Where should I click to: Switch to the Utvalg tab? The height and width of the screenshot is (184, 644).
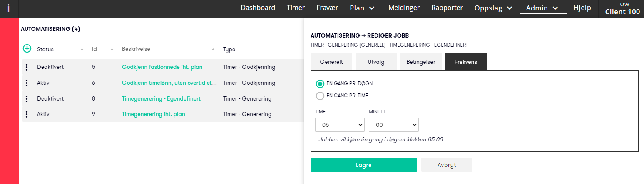[376, 62]
